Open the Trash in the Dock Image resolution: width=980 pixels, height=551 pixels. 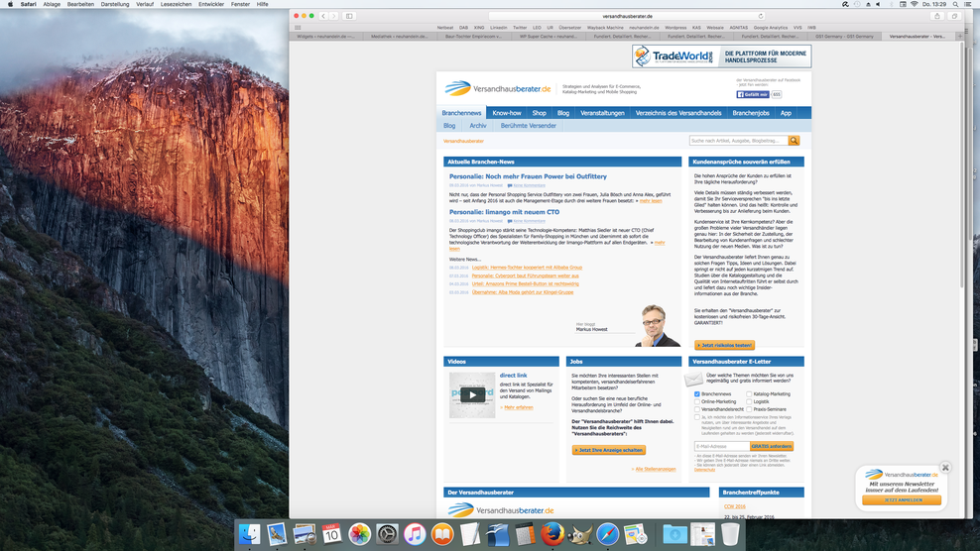[730, 534]
